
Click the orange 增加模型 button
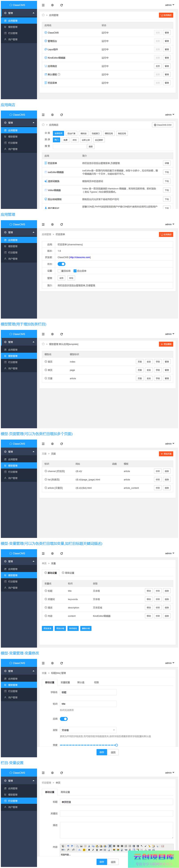point(166,344)
